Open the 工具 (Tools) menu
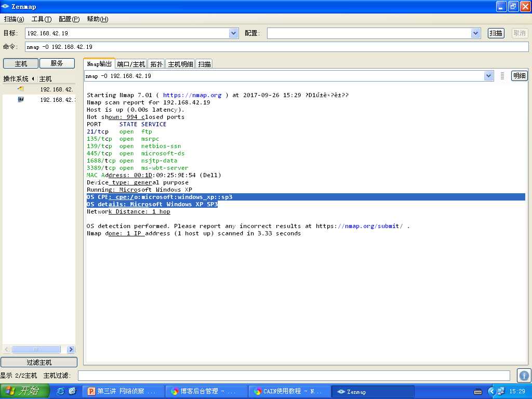532x399 pixels. 42,19
